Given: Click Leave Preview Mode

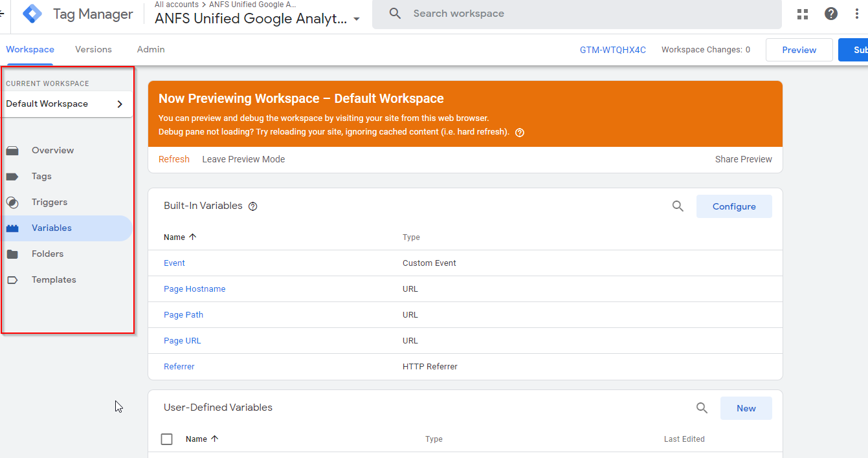Looking at the screenshot, I should (243, 159).
